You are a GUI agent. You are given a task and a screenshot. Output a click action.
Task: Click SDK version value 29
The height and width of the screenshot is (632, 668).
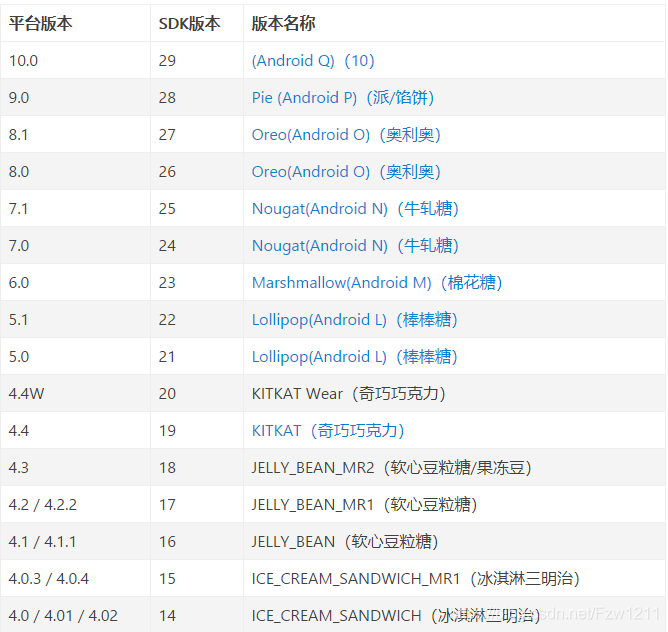coord(167,61)
